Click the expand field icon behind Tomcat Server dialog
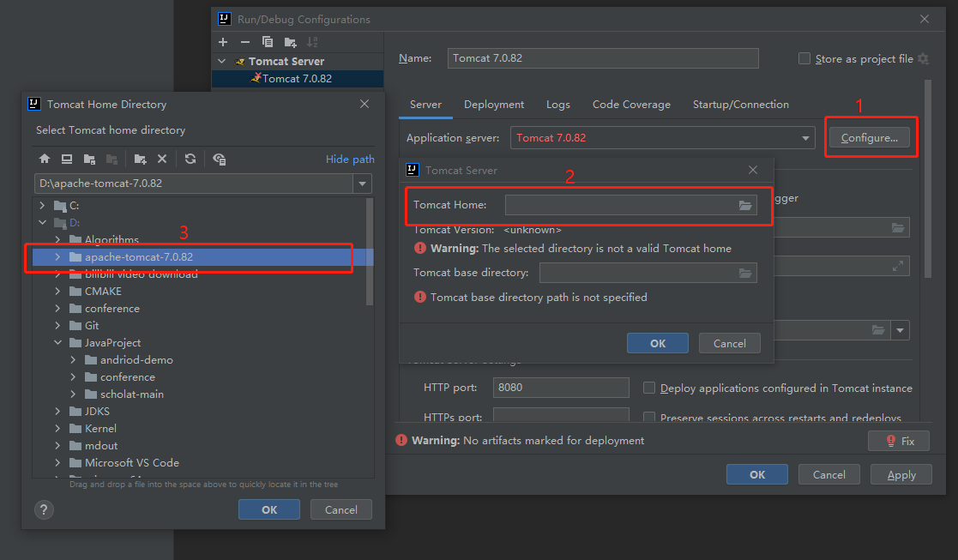958x560 pixels. click(x=897, y=266)
